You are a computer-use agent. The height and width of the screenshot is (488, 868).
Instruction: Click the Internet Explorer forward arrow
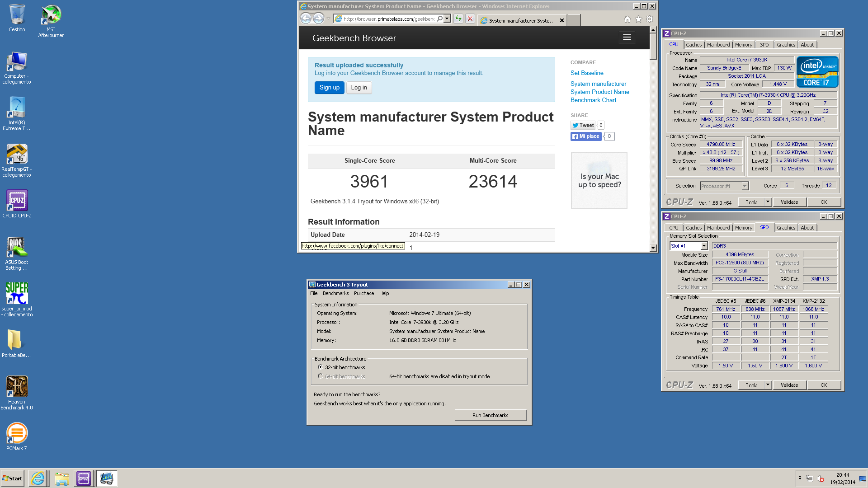click(318, 19)
